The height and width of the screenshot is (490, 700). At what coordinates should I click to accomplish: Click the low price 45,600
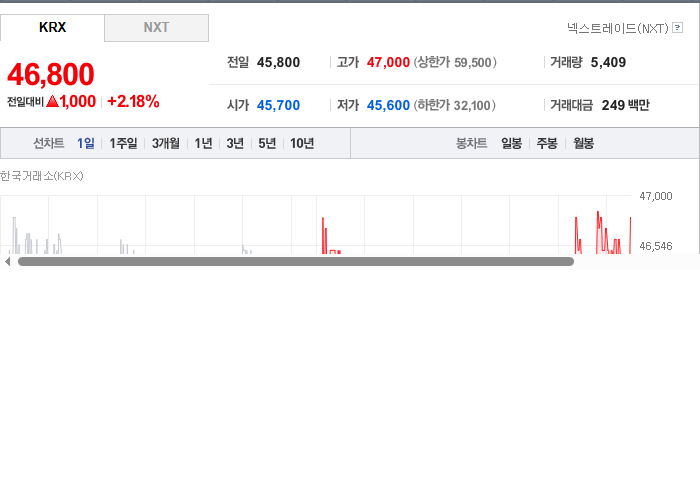pos(388,105)
